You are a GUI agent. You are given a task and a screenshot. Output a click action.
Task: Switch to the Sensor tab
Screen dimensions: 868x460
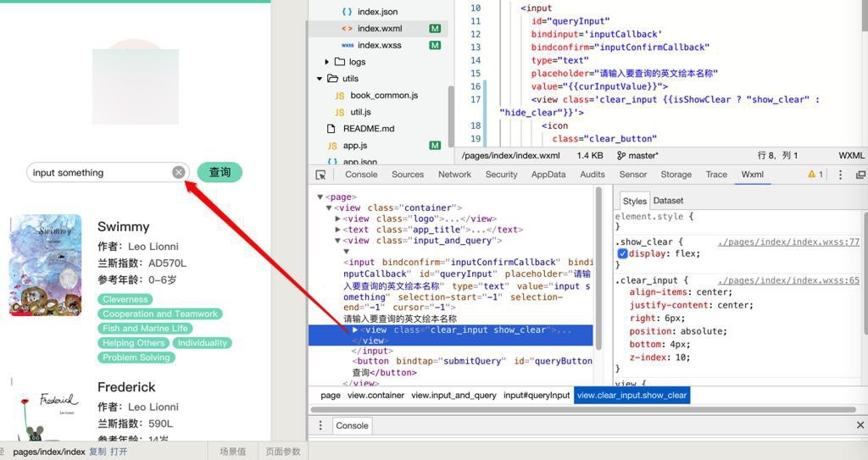point(632,175)
